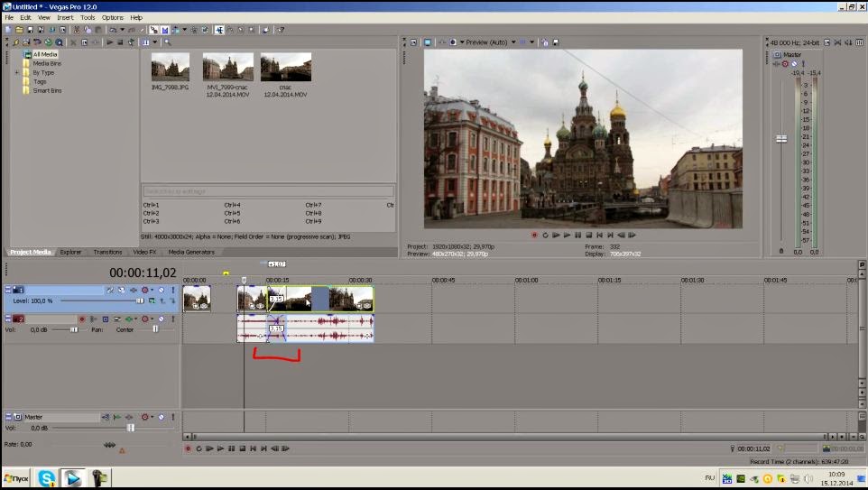Toggle Automatic Crossfades button in toolbar
The image size is (868, 490).
point(164,30)
